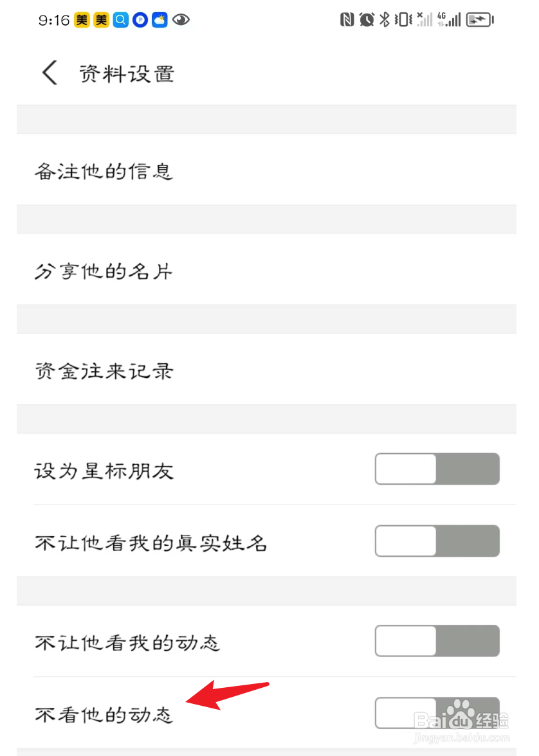Tap the eye comfort icon in status bar
539x756 pixels.
click(x=181, y=20)
